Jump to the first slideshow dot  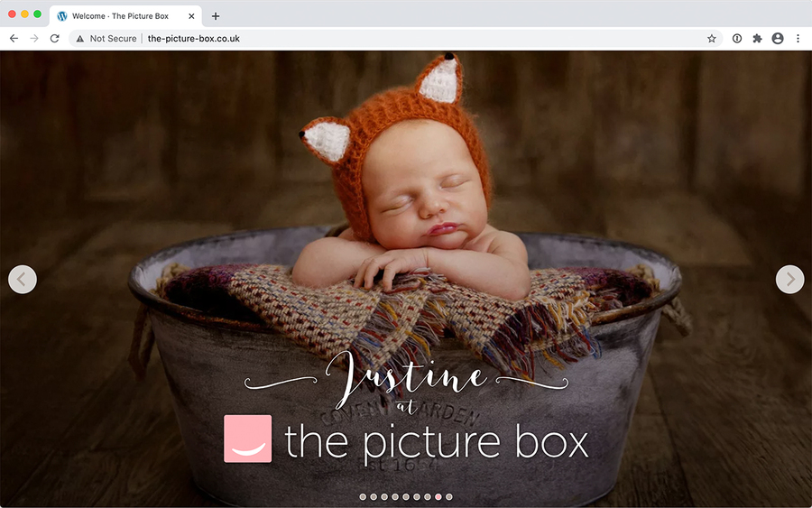coord(363,496)
